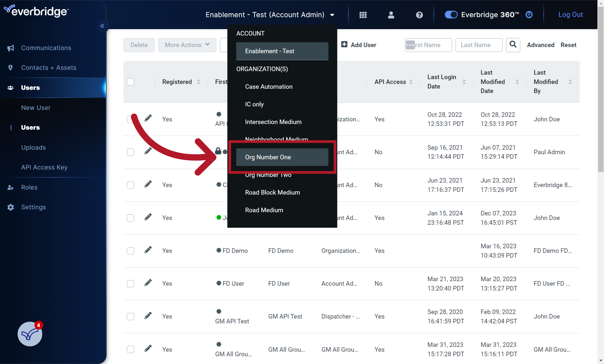Click the search magnifier button
Image resolution: width=604 pixels, height=364 pixels.
point(513,45)
